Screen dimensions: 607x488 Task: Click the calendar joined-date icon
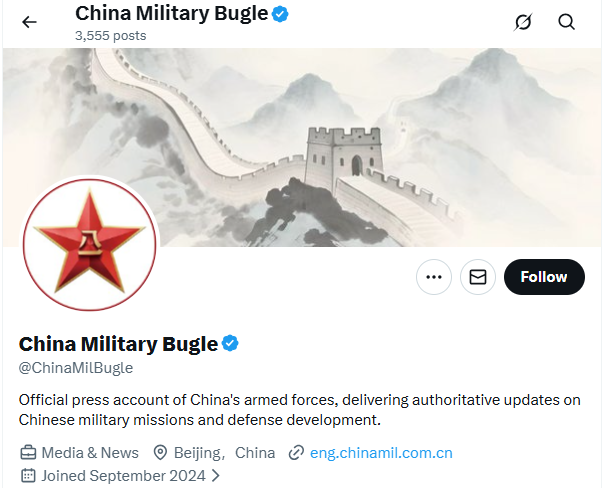pyautogui.click(x=28, y=475)
